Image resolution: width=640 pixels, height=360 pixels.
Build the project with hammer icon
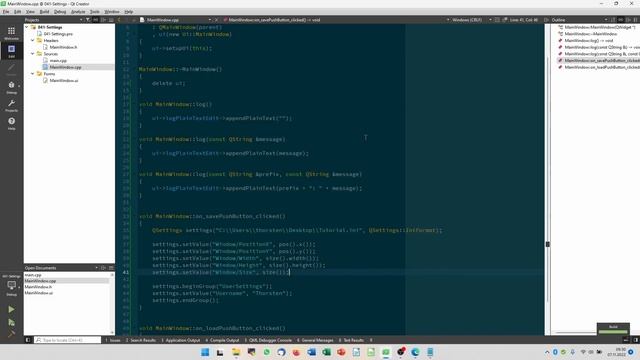coord(11,333)
